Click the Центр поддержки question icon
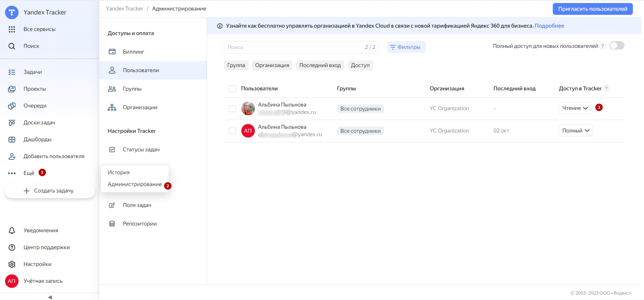 12,247
